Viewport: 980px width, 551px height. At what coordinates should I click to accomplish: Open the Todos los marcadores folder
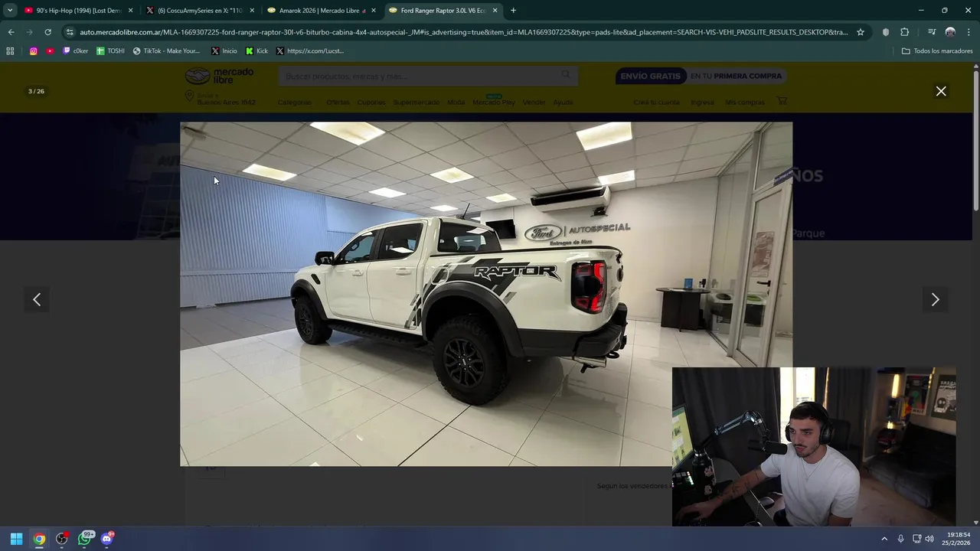[x=937, y=51]
